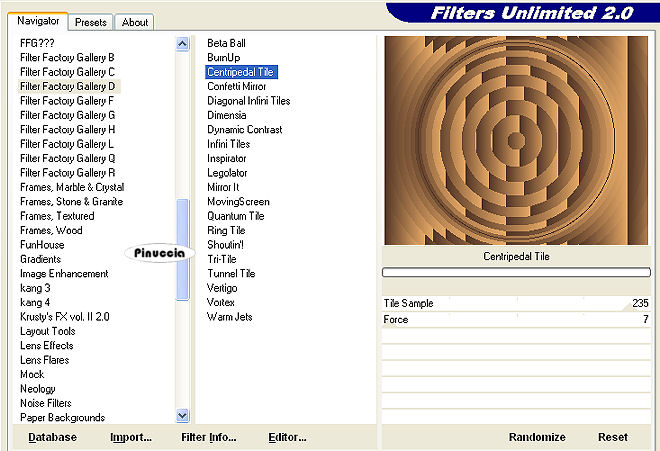The image size is (660, 451).
Task: Select kang 4 category
Action: [x=35, y=303]
